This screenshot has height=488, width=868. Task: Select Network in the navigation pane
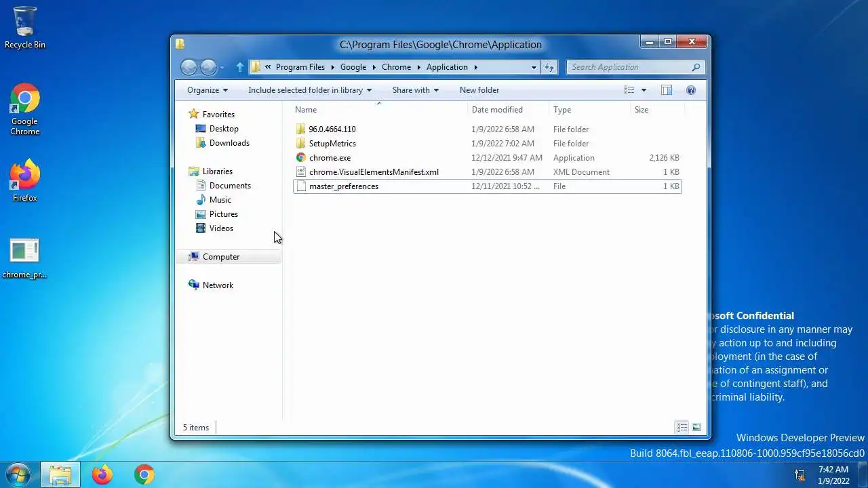[218, 285]
